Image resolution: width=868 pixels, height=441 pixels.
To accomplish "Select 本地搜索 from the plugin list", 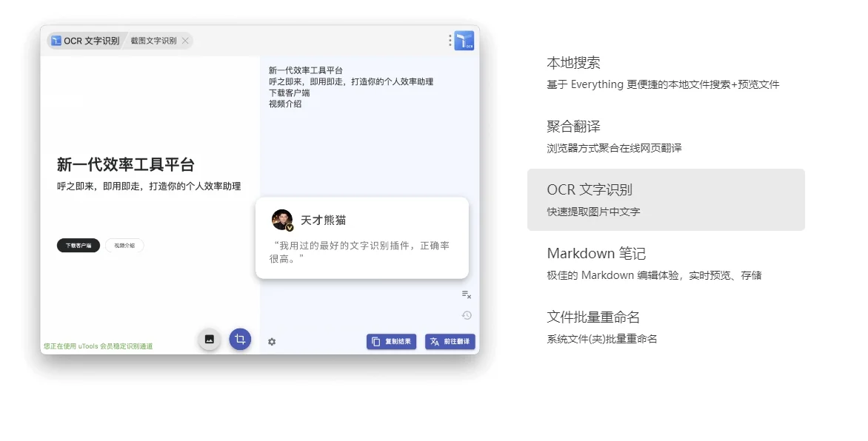I will (574, 63).
